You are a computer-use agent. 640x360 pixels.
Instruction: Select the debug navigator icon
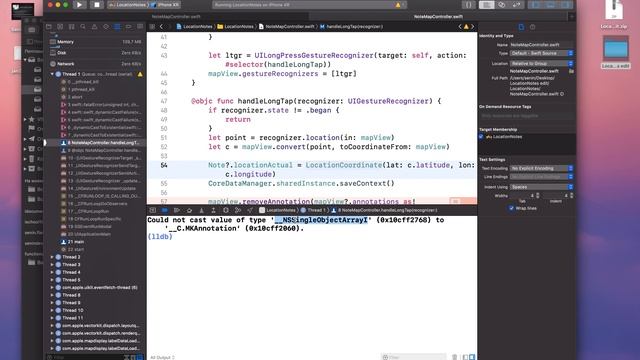tap(117, 27)
